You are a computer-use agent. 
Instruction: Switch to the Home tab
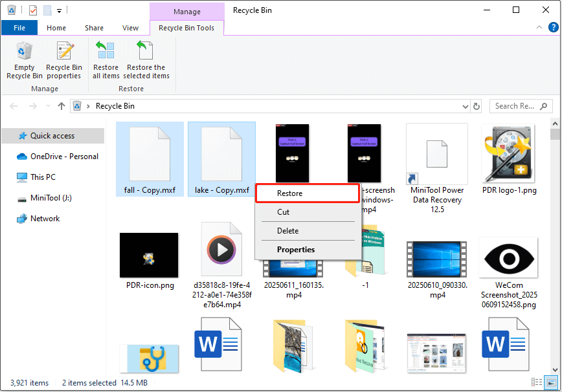(x=56, y=28)
